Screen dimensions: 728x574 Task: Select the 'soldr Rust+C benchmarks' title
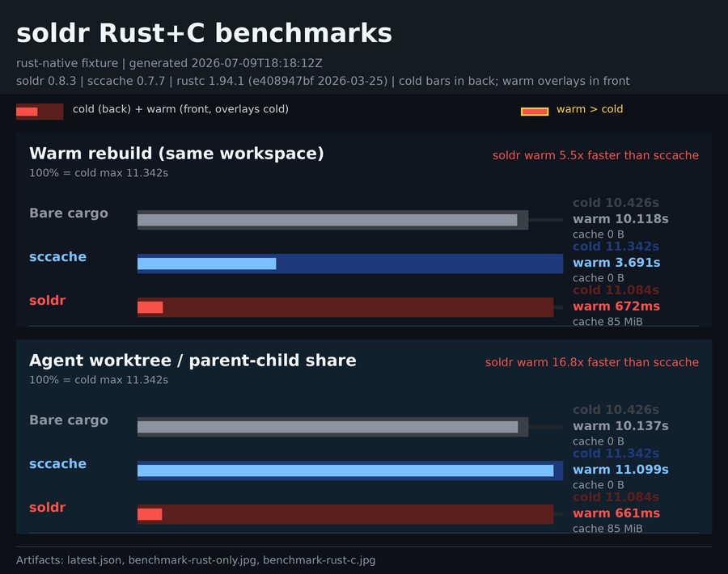[x=204, y=33]
